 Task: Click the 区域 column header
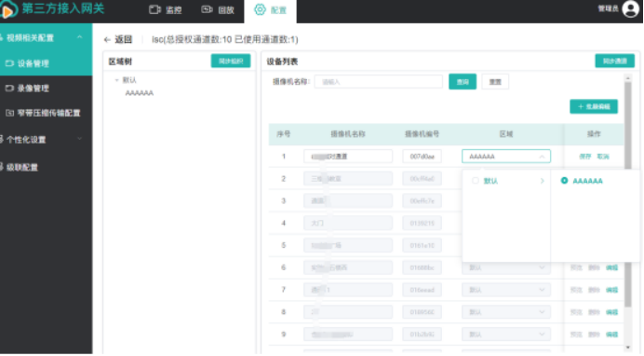coord(506,134)
